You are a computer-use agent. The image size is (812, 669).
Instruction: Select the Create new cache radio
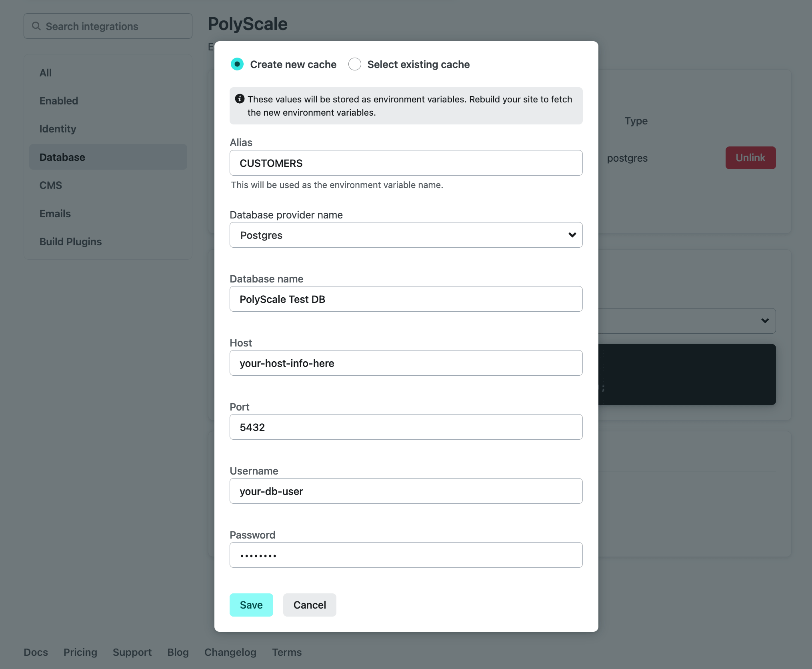[237, 64]
